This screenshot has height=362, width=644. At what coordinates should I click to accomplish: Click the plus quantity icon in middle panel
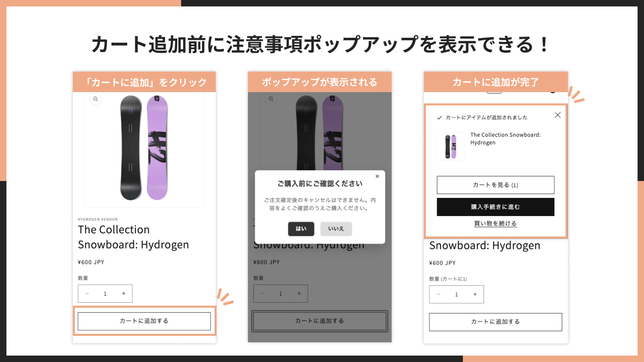(299, 294)
